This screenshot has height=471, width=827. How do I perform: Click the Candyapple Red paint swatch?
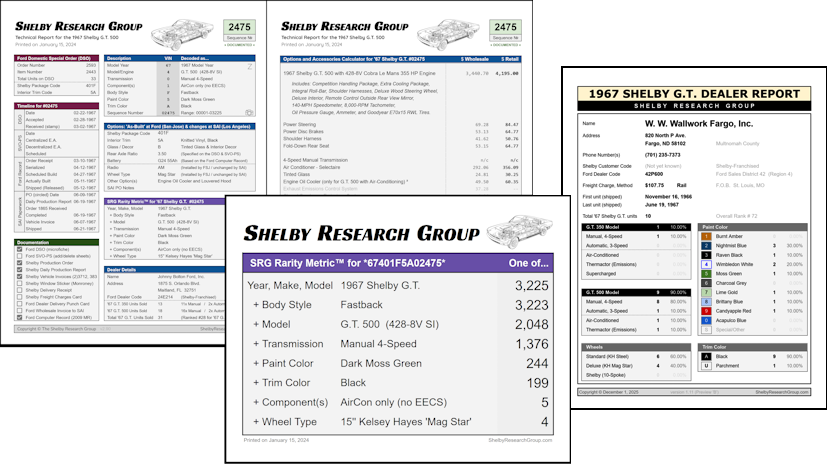[706, 311]
